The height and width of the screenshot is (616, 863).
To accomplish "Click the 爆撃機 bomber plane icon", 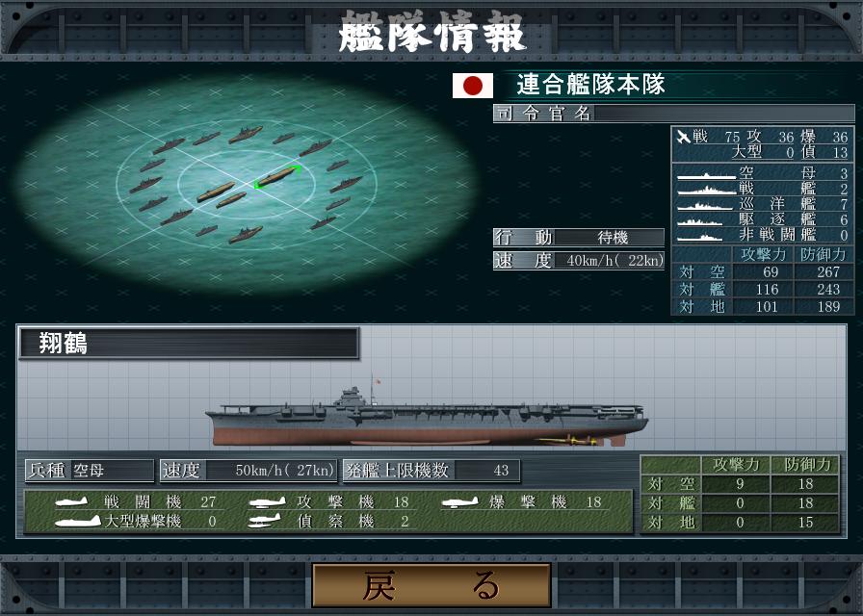I will 460,501.
